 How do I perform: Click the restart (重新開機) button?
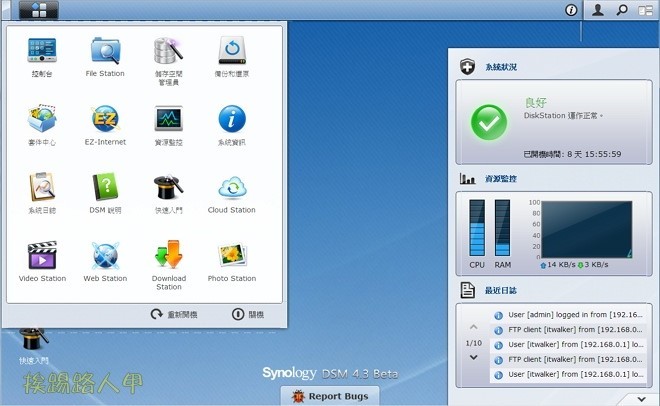tap(174, 314)
